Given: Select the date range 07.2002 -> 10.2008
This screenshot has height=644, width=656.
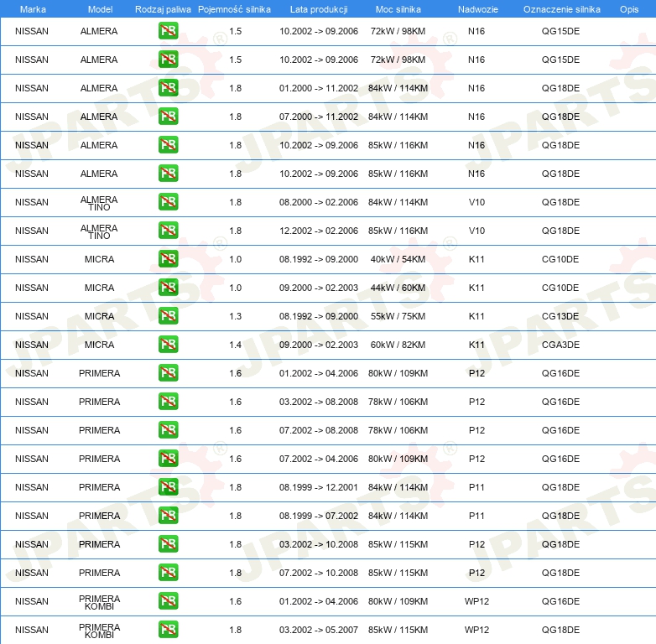Looking at the screenshot, I should (319, 573).
